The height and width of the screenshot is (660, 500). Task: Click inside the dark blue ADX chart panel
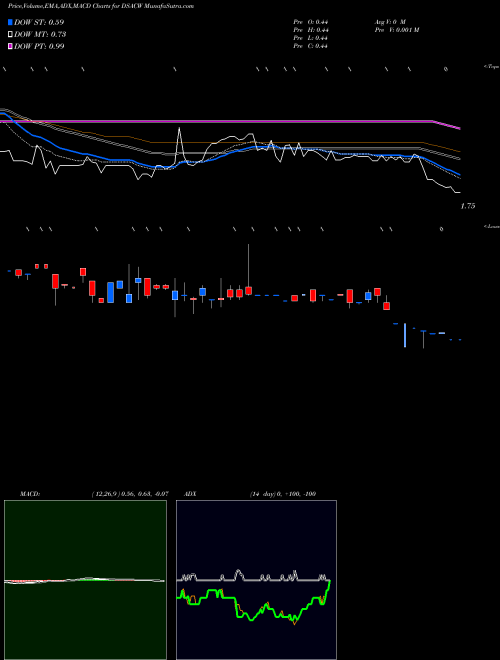pos(256,580)
